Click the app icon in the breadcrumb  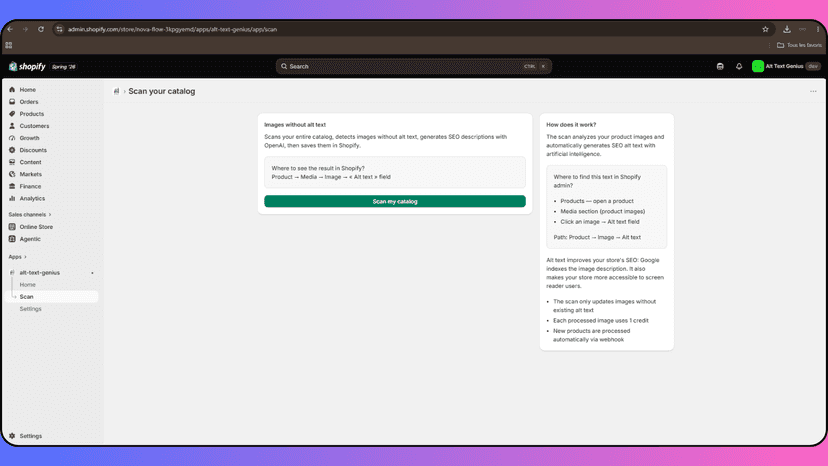(116, 91)
